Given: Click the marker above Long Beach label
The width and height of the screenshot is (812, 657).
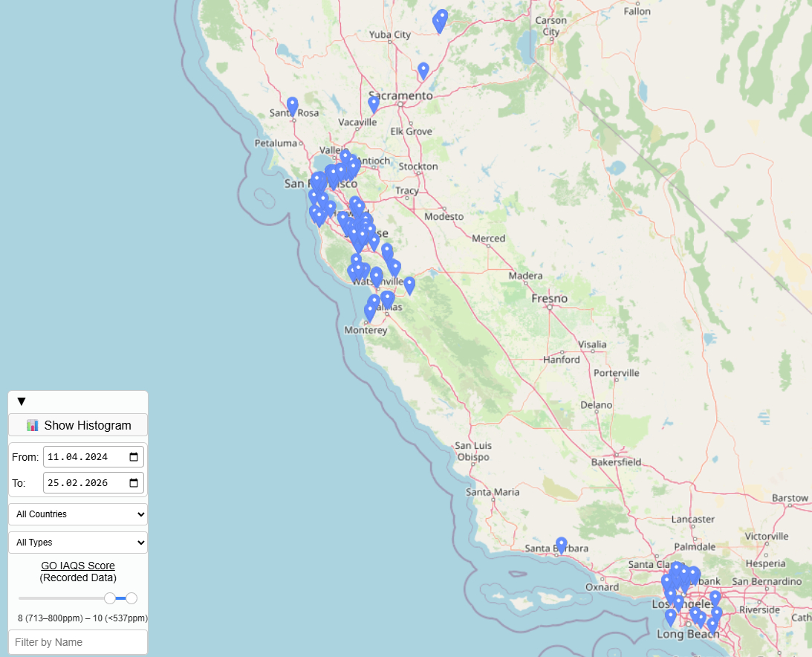Looking at the screenshot, I should (671, 617).
